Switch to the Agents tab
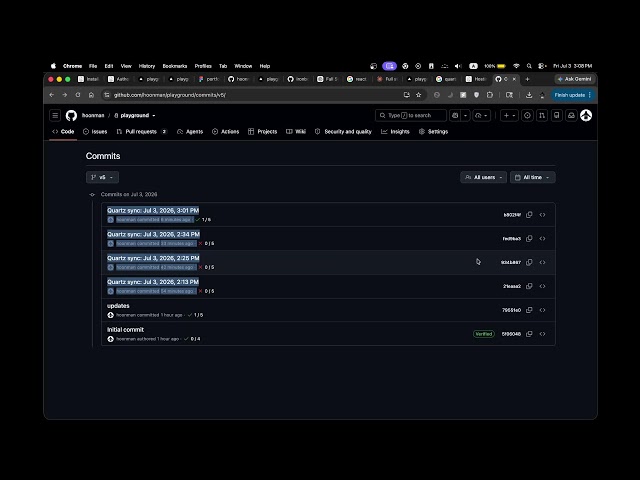The height and width of the screenshot is (480, 640). [190, 131]
